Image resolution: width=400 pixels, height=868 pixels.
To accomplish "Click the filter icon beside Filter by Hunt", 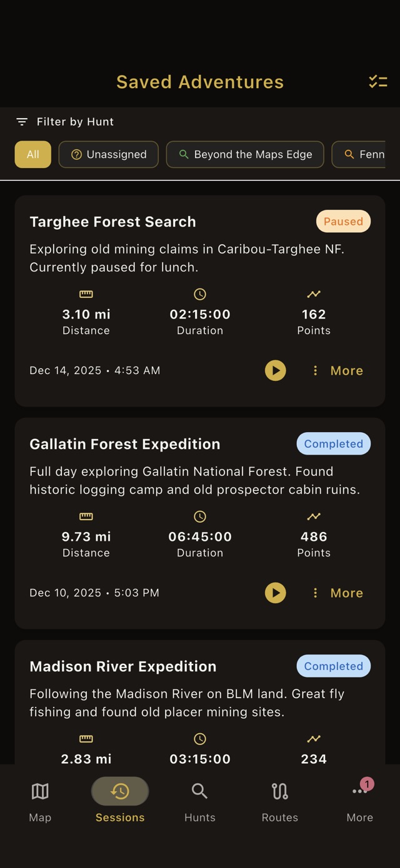I will tap(22, 122).
